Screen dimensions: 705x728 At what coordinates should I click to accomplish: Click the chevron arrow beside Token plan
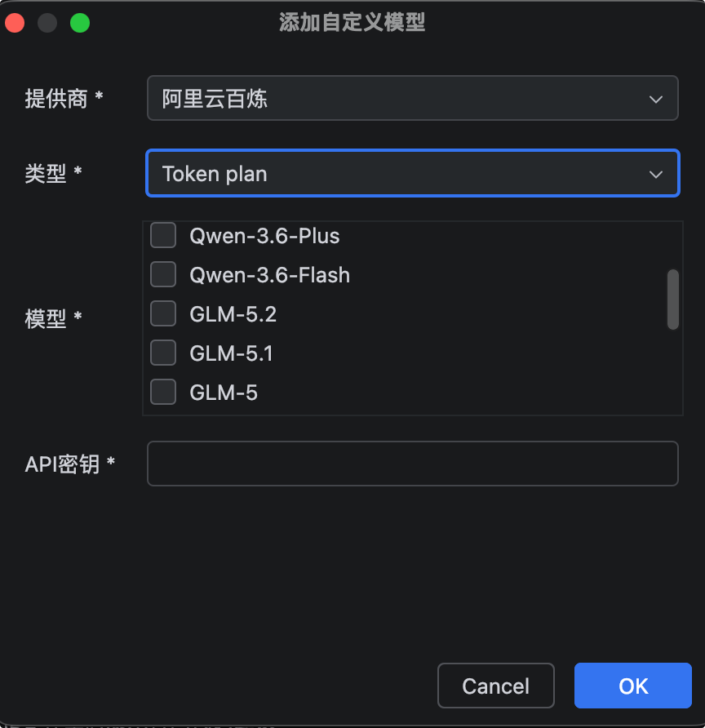[x=655, y=175]
